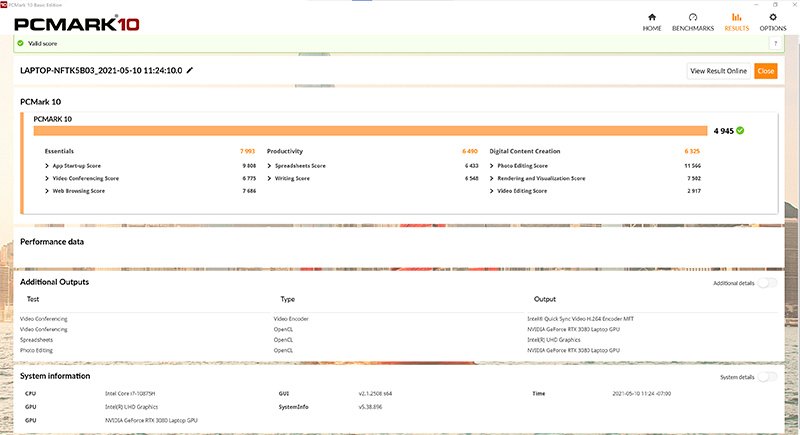Click the Photo Editing Score value 11 566
Image resolution: width=800 pixels, height=435 pixels.
693,166
